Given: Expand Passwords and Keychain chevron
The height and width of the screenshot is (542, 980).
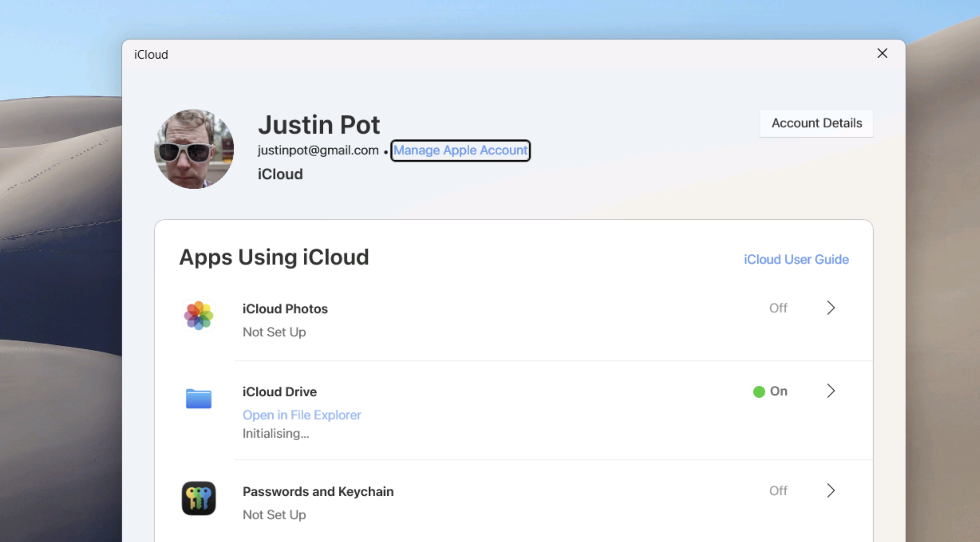Looking at the screenshot, I should [831, 490].
